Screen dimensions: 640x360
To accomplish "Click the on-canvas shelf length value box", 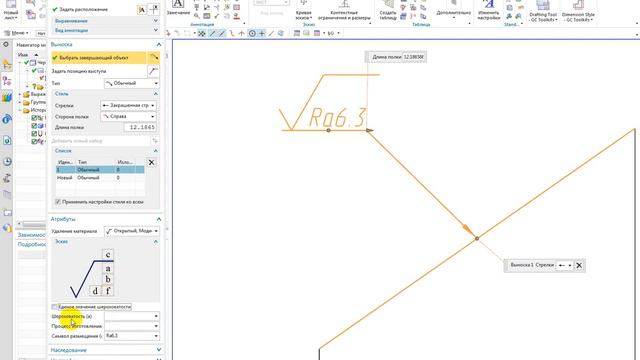I will 414,57.
